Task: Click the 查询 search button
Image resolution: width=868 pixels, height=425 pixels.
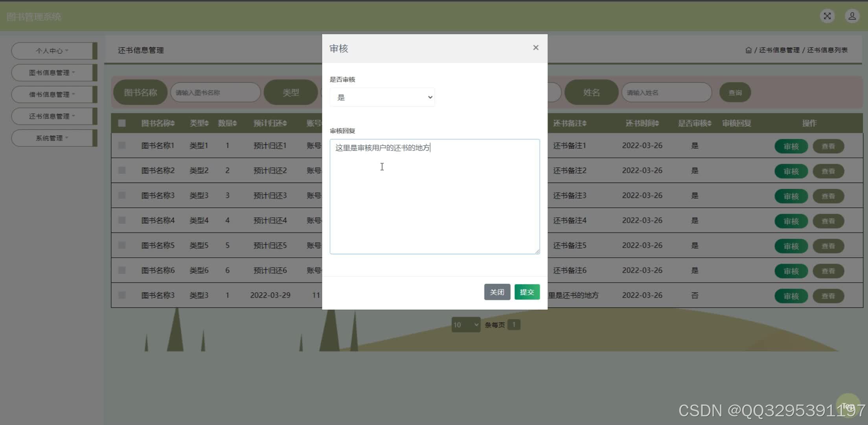Action: coord(735,92)
